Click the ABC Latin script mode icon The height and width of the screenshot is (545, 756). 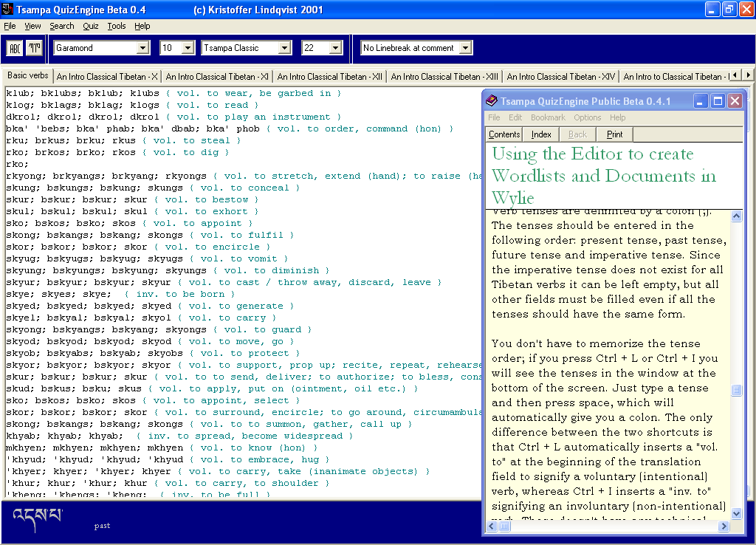coord(15,48)
